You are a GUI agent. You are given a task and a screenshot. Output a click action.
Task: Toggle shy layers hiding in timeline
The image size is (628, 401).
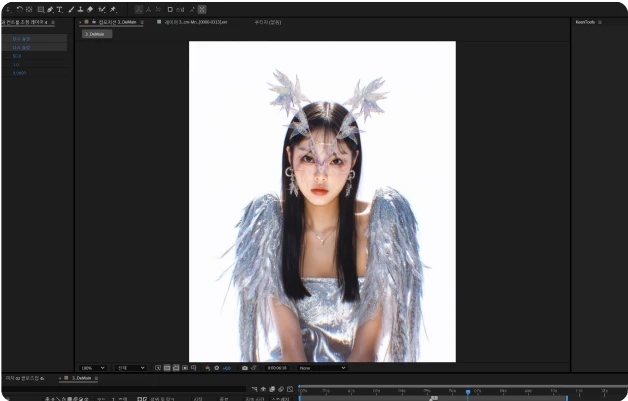(x=263, y=389)
